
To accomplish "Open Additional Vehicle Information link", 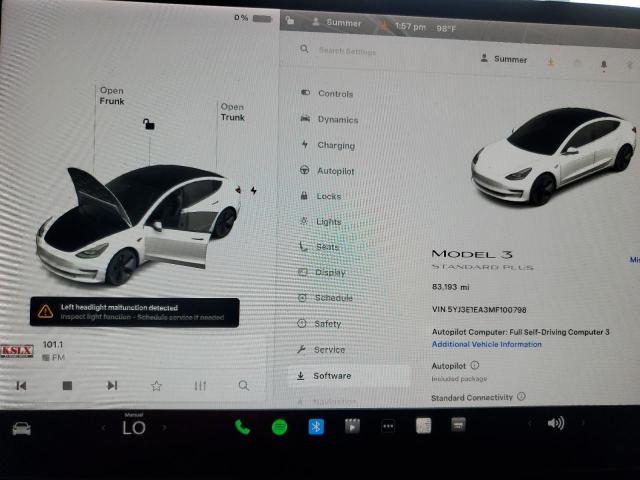I will pyautogui.click(x=487, y=344).
